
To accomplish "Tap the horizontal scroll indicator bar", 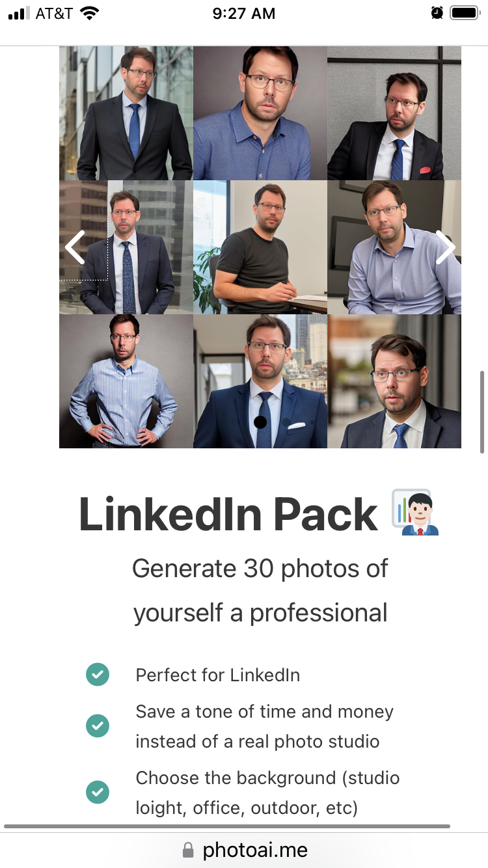I will pos(226,826).
